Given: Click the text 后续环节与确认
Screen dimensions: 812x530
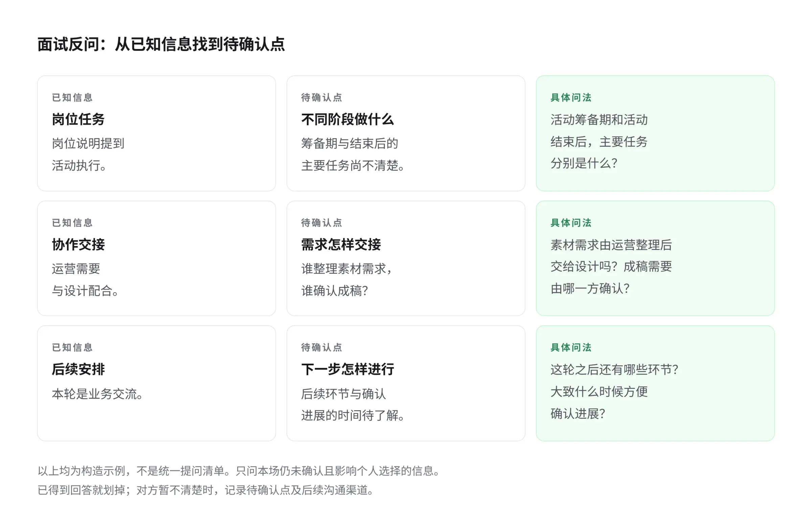Looking at the screenshot, I should [343, 394].
